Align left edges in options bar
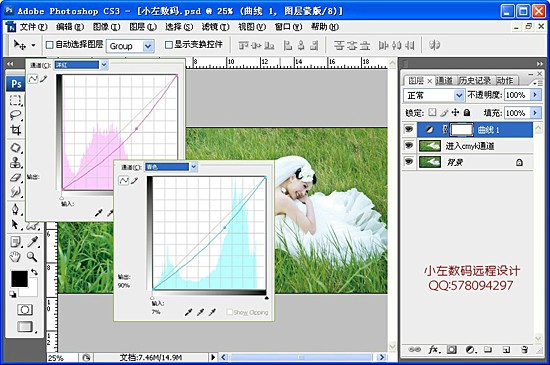This screenshot has height=365, width=550. point(288,45)
